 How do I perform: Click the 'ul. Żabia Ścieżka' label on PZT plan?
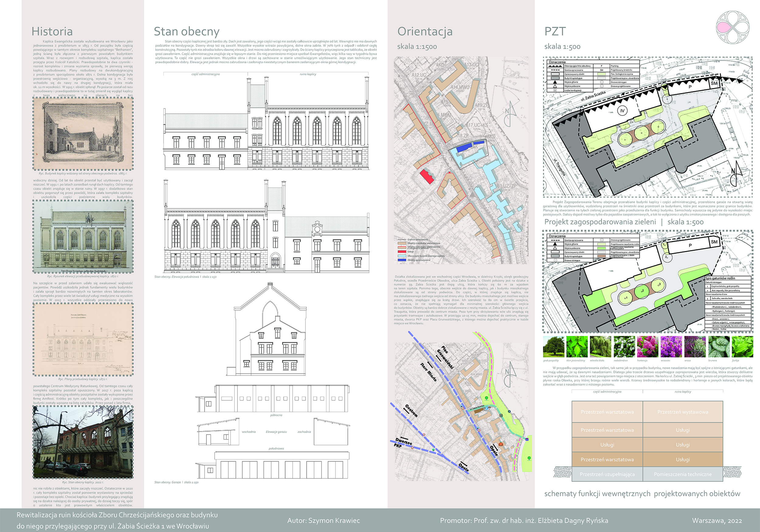pyautogui.click(x=593, y=96)
